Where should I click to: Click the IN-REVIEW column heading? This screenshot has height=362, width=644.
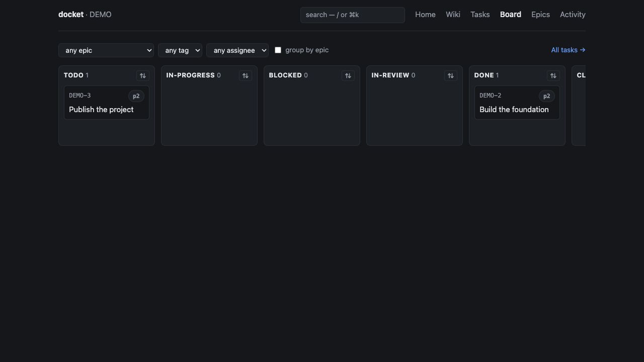(390, 75)
